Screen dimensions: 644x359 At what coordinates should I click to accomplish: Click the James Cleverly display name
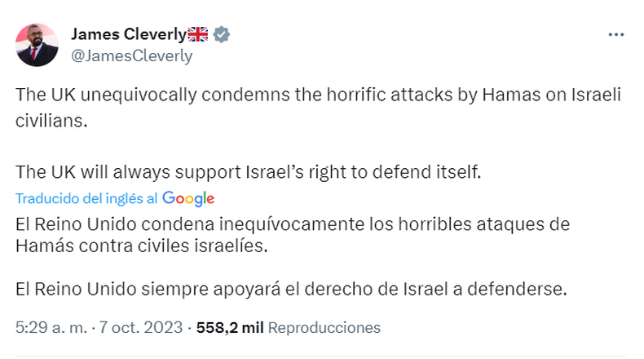click(129, 34)
